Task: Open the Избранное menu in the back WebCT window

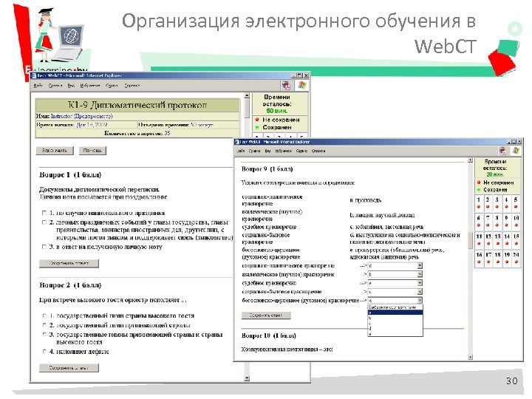Action: 90,86
